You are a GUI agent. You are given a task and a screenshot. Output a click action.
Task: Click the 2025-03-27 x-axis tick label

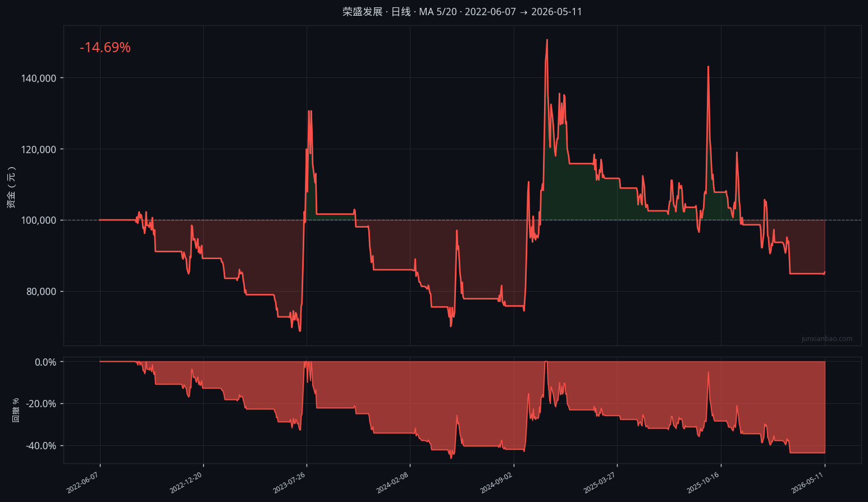600,482
